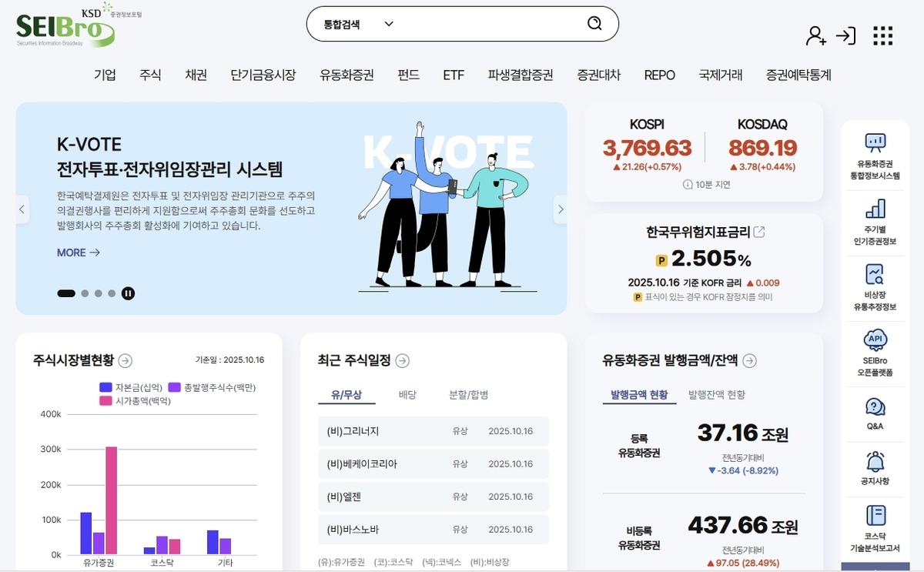This screenshot has width=924, height=572.
Task: Click MORE link on K-VOTE banner
Action: tap(79, 253)
